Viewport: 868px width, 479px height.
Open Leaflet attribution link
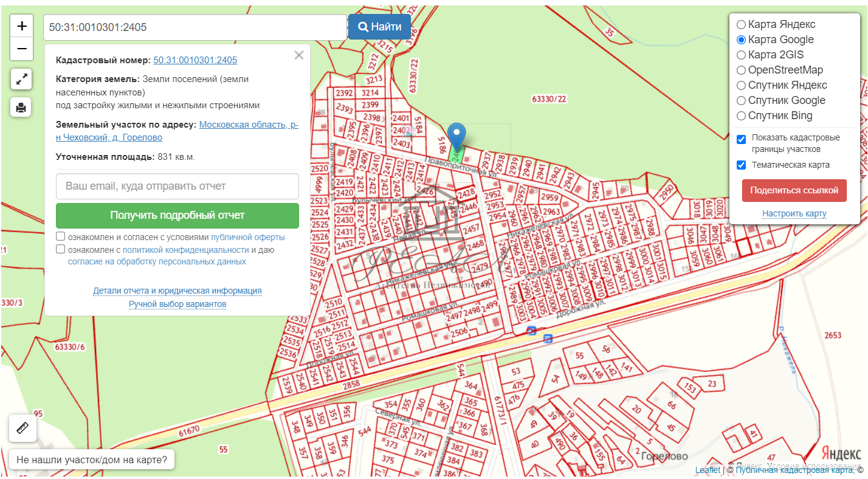(x=708, y=470)
